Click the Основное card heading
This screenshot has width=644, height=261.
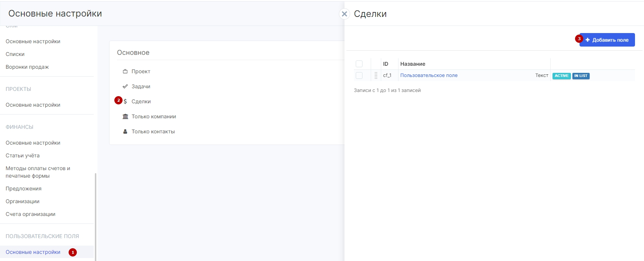[133, 53]
